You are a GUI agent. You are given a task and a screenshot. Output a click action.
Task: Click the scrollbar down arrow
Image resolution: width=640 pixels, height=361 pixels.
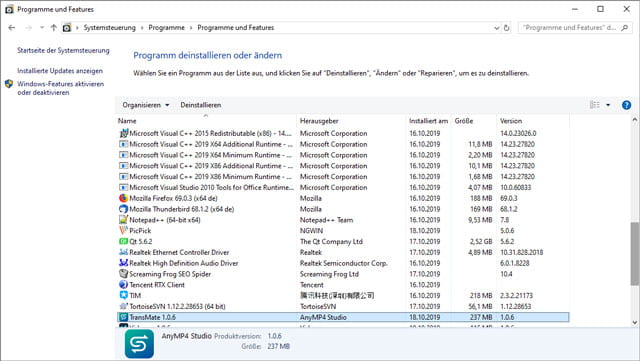tap(635, 323)
